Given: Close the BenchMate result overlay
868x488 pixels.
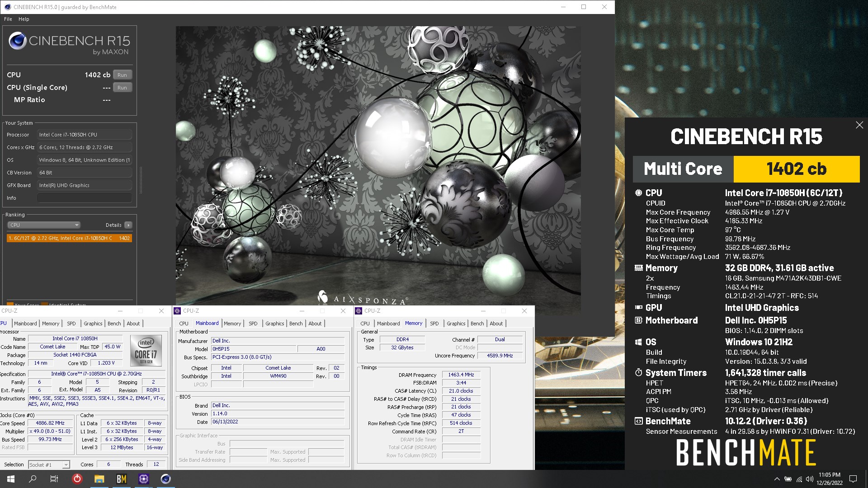Looking at the screenshot, I should coord(859,125).
